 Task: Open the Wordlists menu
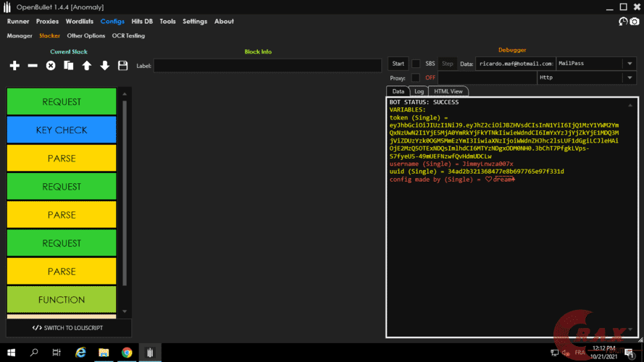(80, 22)
